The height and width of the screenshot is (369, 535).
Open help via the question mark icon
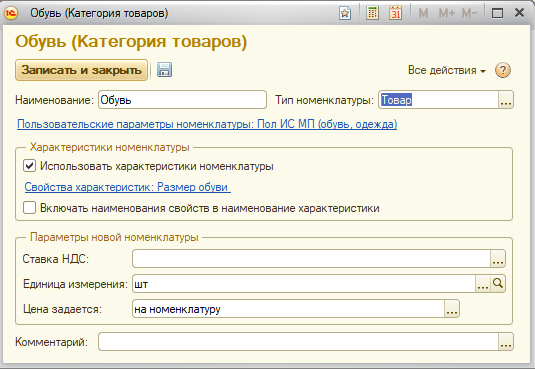click(x=503, y=70)
